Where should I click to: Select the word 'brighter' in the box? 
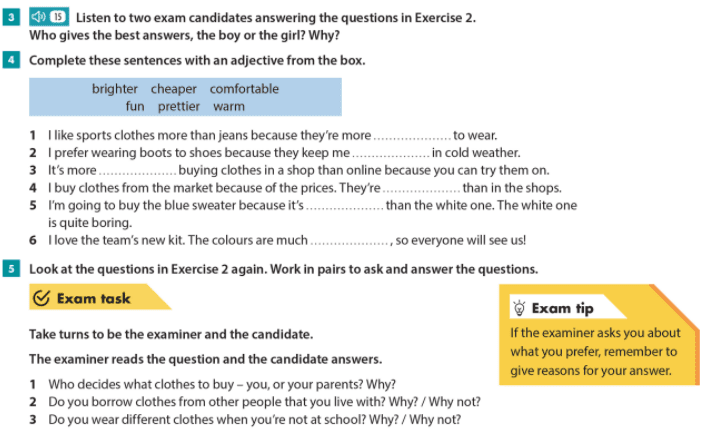click(115, 89)
